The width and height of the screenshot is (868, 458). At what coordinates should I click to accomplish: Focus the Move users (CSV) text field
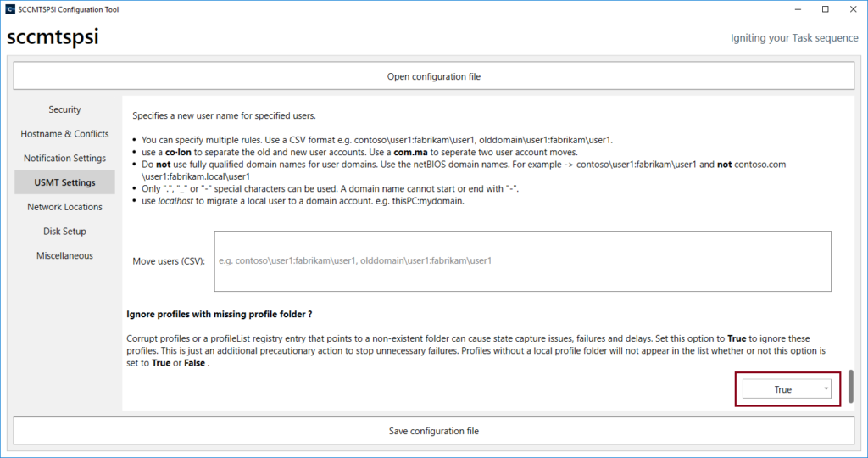(521, 261)
